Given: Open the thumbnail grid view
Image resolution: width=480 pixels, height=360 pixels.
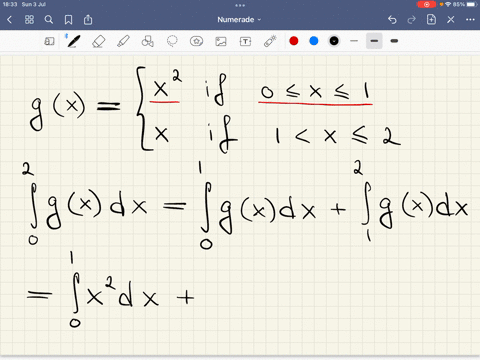Looking at the screenshot, I should (29, 20).
